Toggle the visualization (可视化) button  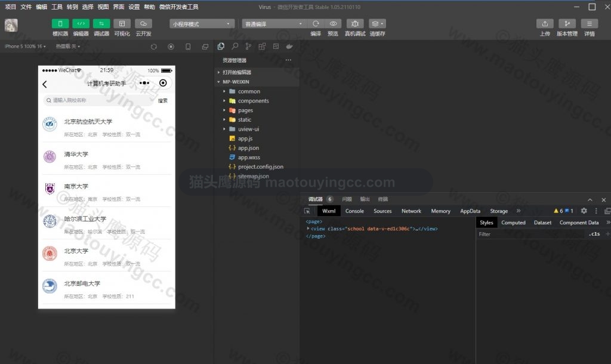point(122,24)
